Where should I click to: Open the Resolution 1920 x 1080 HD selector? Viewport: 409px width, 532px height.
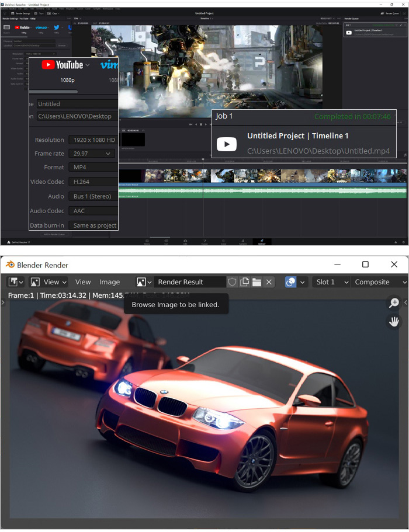93,140
